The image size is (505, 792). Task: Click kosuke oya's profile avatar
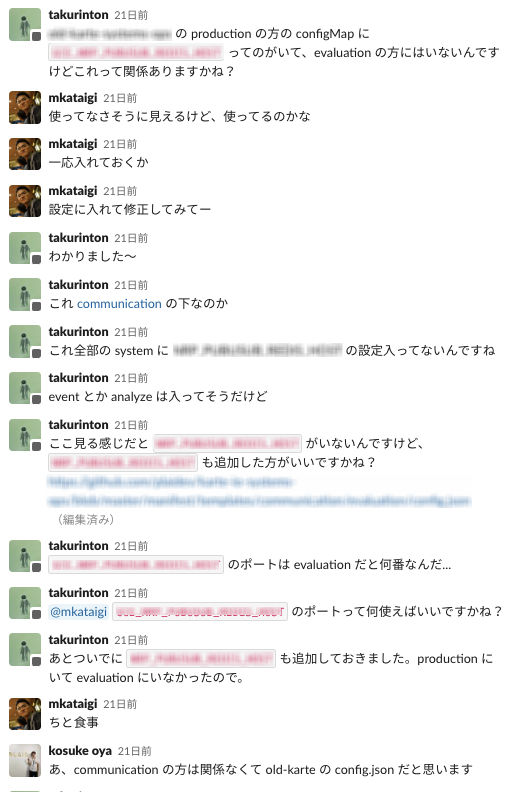25,760
